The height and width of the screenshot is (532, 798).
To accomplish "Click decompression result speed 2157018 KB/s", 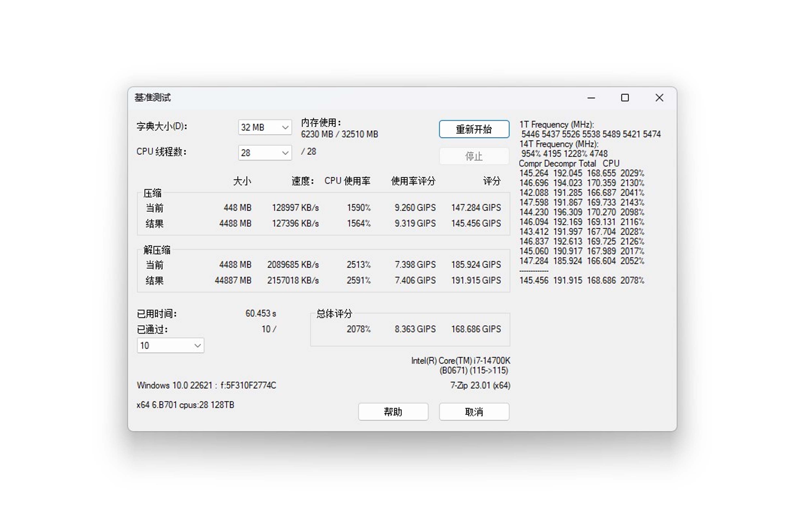I will click(293, 281).
